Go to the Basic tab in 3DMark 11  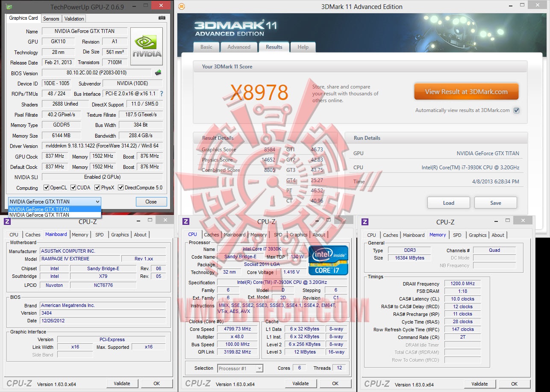pyautogui.click(x=206, y=47)
